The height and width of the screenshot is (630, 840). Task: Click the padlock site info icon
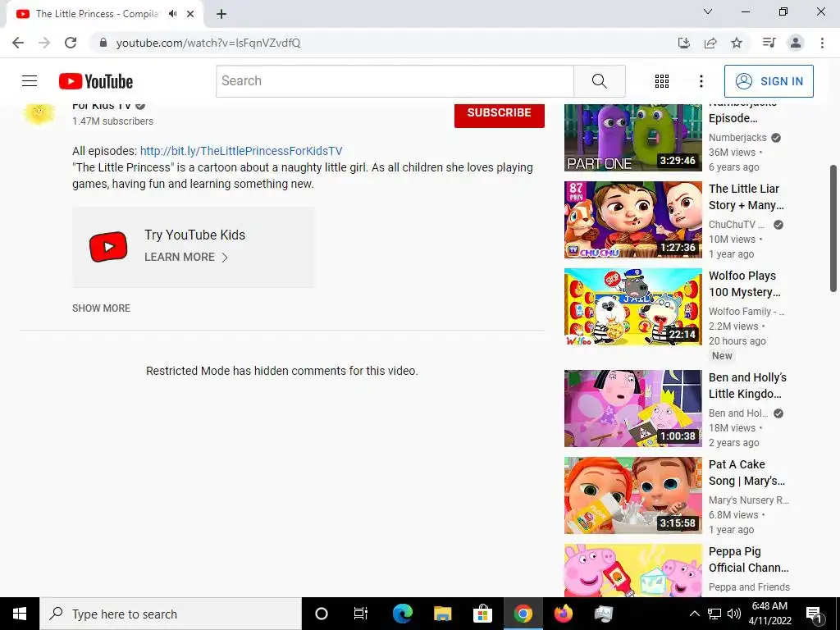[103, 43]
